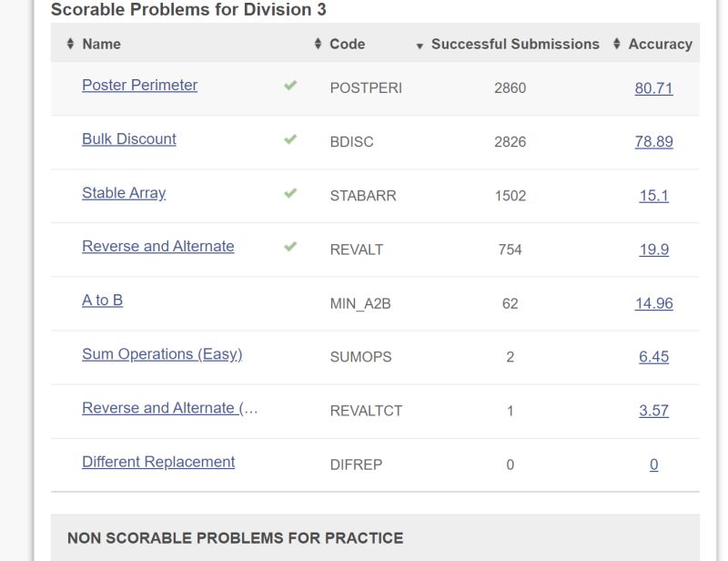Sort table by the Name column header

coord(102,44)
